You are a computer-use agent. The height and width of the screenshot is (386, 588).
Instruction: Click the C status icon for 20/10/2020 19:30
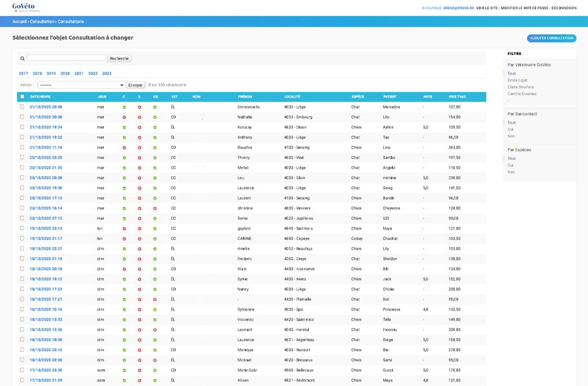tap(124, 188)
